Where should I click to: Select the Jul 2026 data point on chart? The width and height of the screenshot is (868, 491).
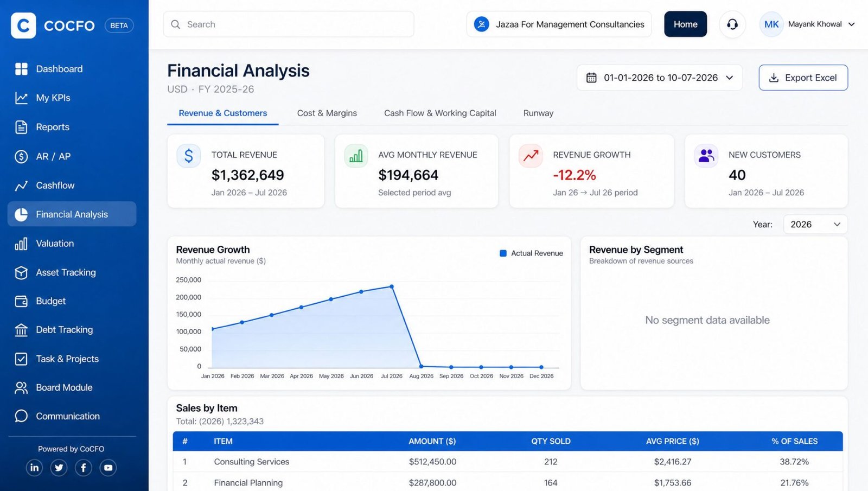[x=392, y=286]
